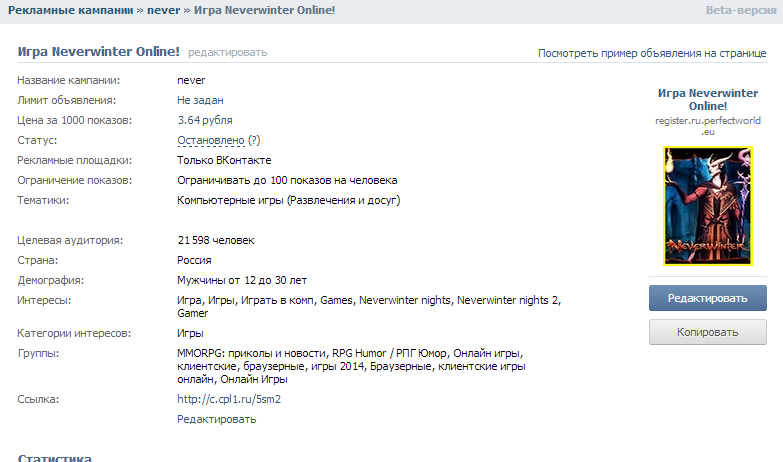Click the Beta-версия label

pos(741,10)
